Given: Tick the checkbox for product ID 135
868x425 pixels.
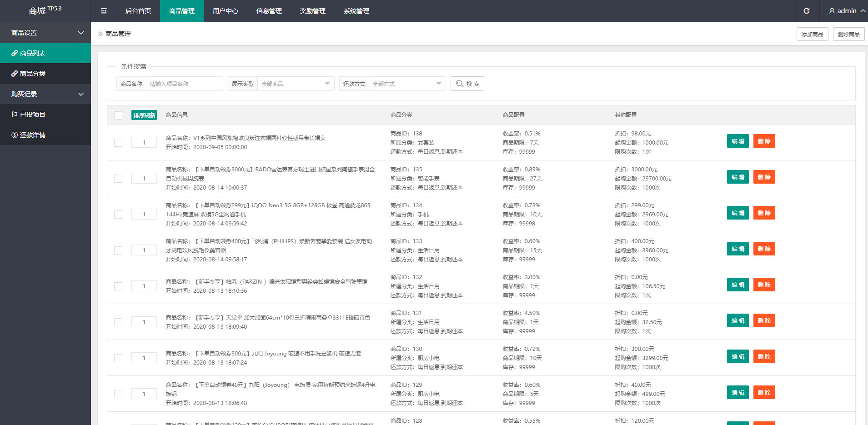Looking at the screenshot, I should click(x=118, y=178).
